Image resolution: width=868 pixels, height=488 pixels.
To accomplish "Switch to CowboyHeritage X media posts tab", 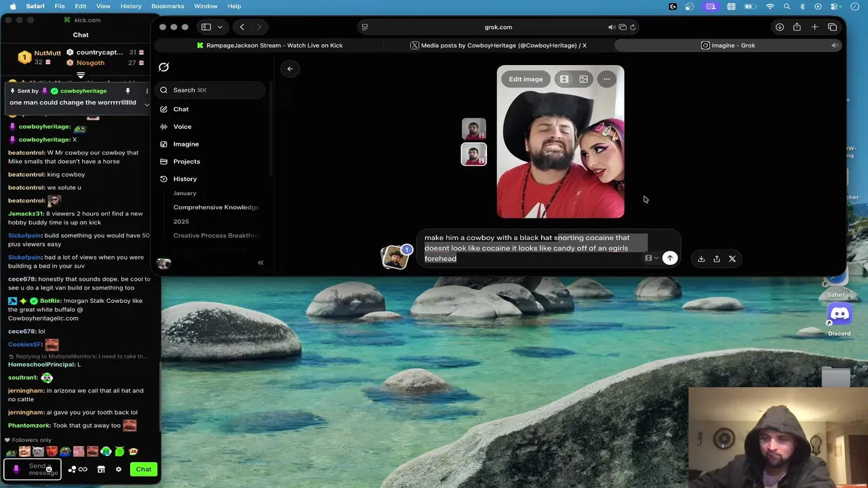I will [498, 45].
